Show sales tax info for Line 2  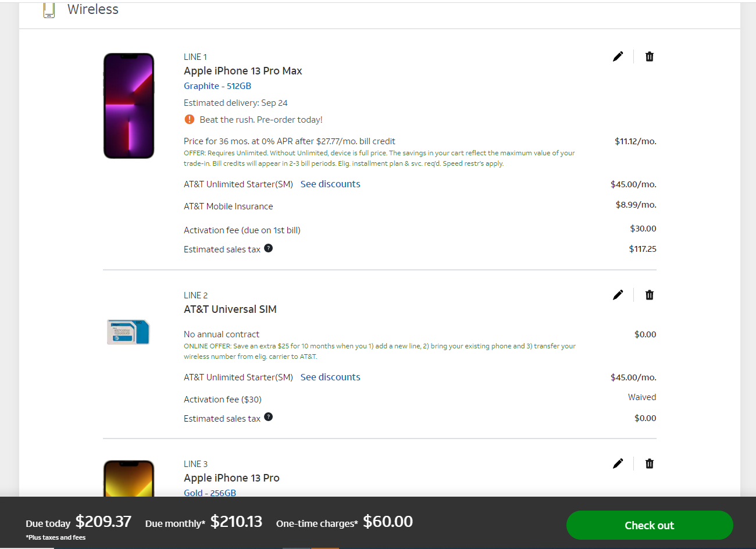coord(268,417)
